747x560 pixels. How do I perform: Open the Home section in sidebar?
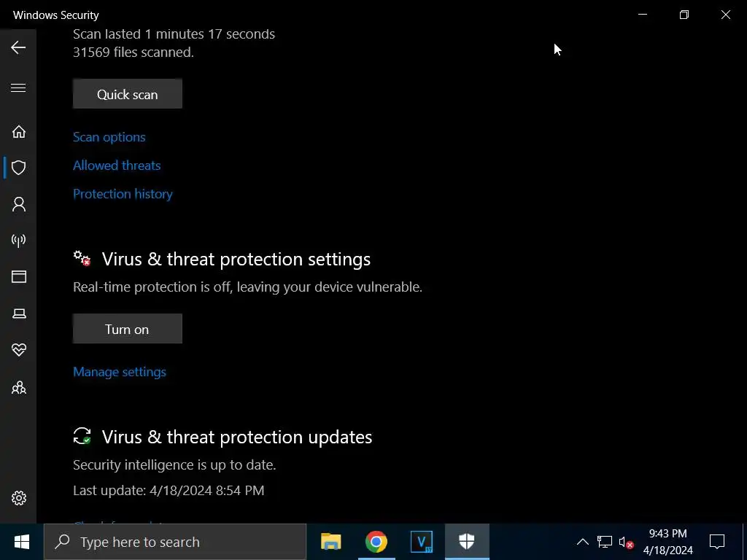[18, 131]
